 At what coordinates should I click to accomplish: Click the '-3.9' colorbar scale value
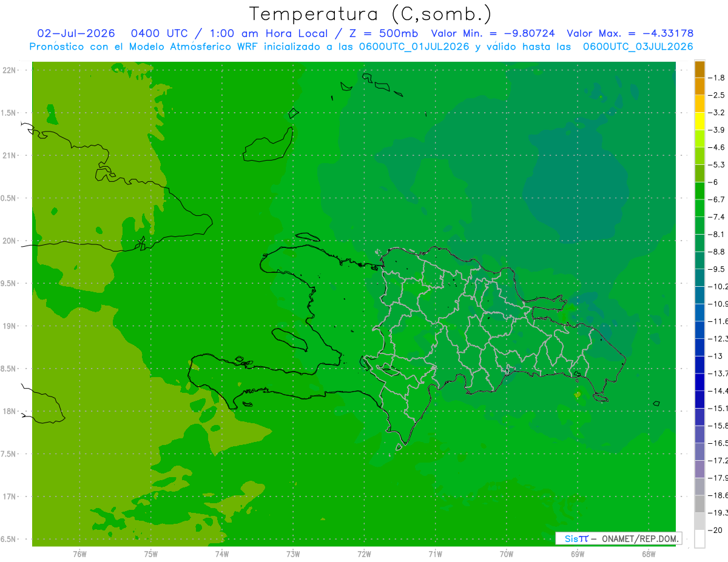coord(716,130)
